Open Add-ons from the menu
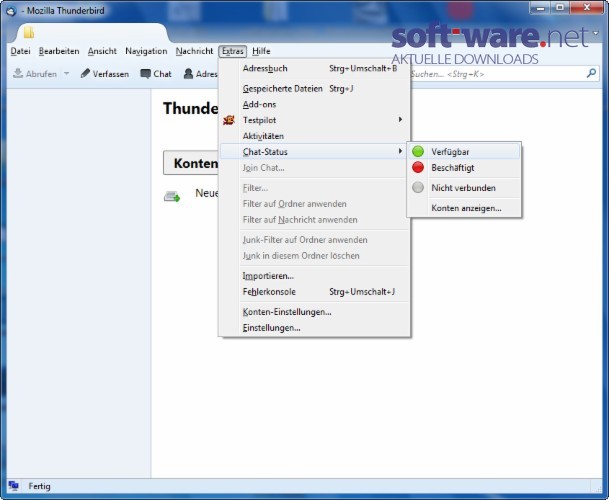Viewport: 609px width, 500px height. 315,105
